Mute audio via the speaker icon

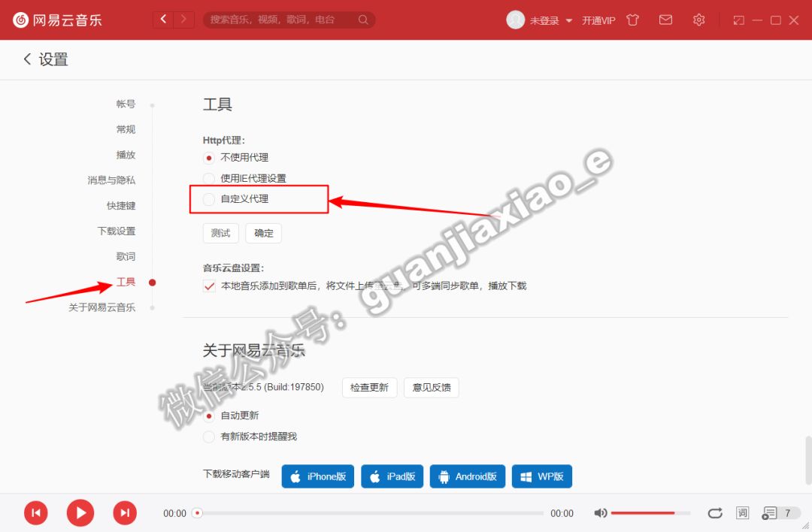600,512
